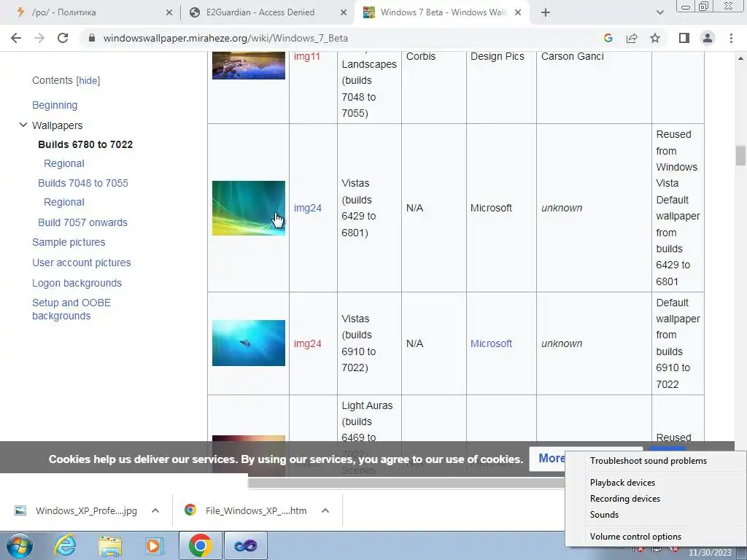
Task: Follow the blue Microsoft link in table
Action: click(491, 343)
